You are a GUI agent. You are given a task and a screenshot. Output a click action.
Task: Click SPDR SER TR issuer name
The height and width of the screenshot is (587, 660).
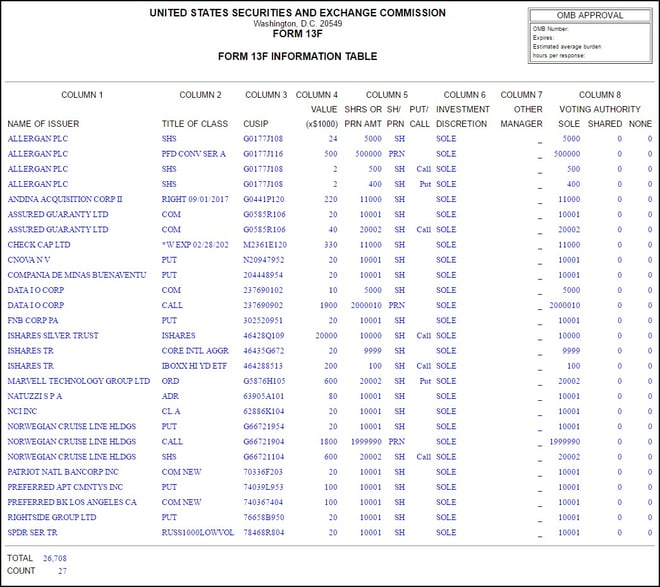[x=32, y=532]
